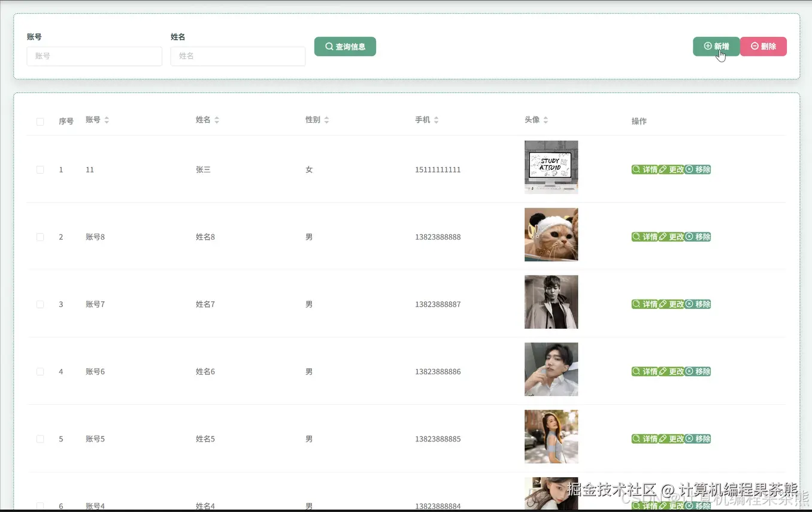
Task: Remove the 账号8 row with 移除
Action: (x=698, y=237)
